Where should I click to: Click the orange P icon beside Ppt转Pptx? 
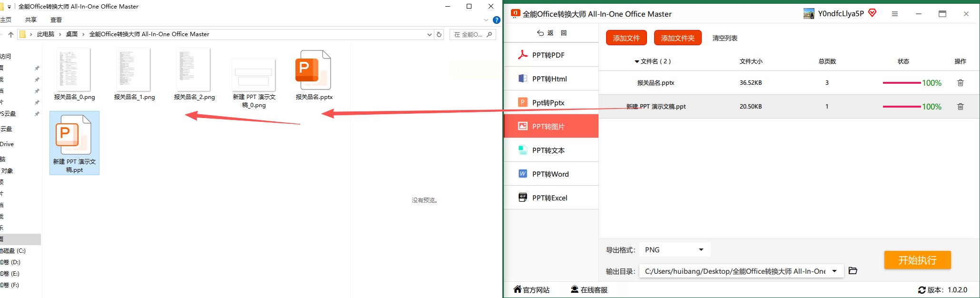coord(522,102)
